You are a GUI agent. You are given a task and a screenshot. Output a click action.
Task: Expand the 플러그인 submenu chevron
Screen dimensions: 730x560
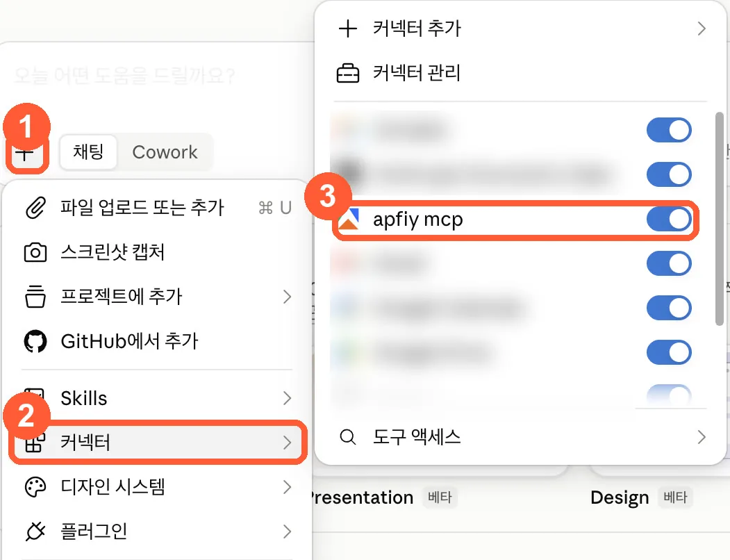pyautogui.click(x=288, y=532)
